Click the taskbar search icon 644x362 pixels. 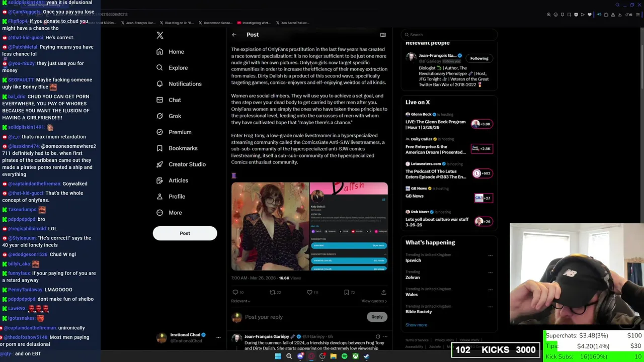point(289,356)
